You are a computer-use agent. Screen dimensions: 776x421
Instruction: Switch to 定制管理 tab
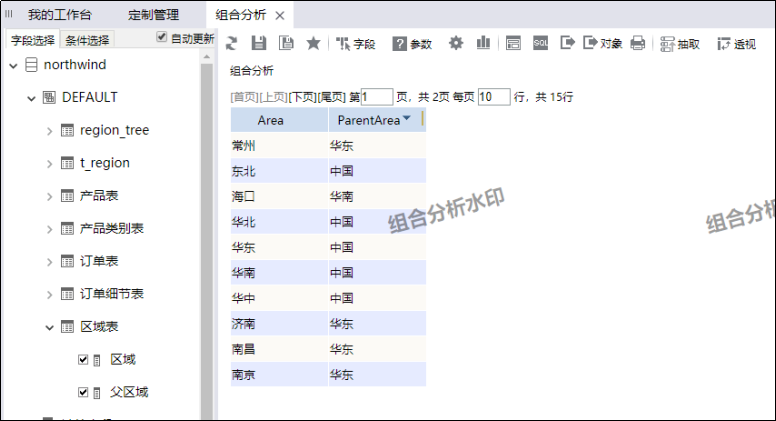[x=153, y=15]
